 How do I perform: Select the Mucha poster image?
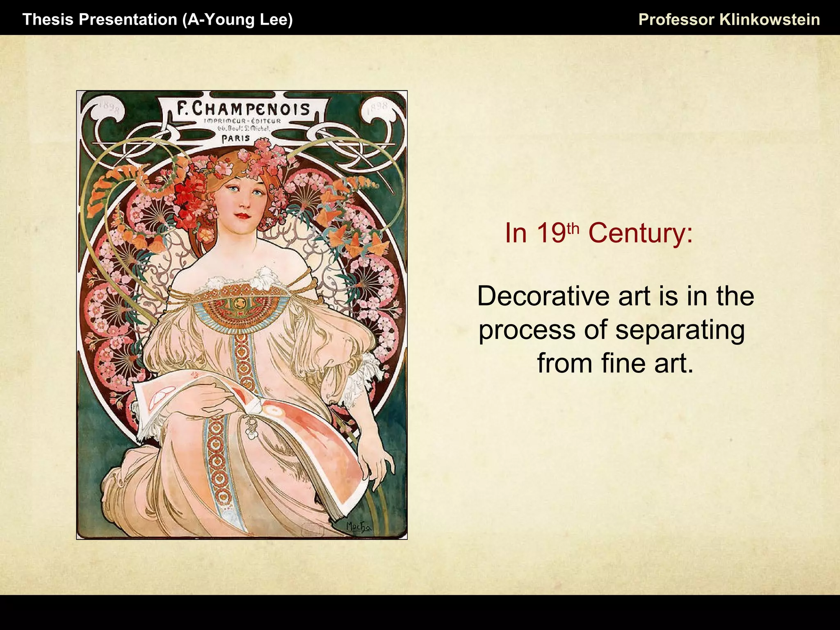pyautogui.click(x=242, y=315)
